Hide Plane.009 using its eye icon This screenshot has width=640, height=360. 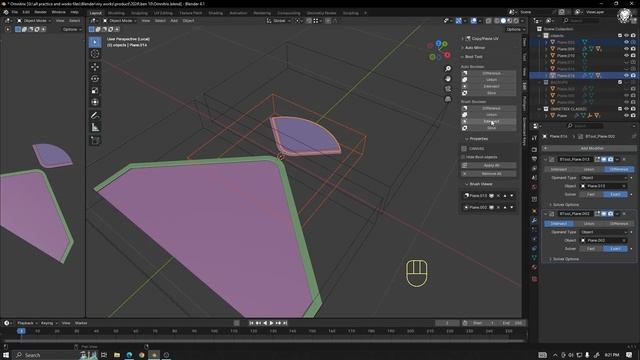pos(626,49)
